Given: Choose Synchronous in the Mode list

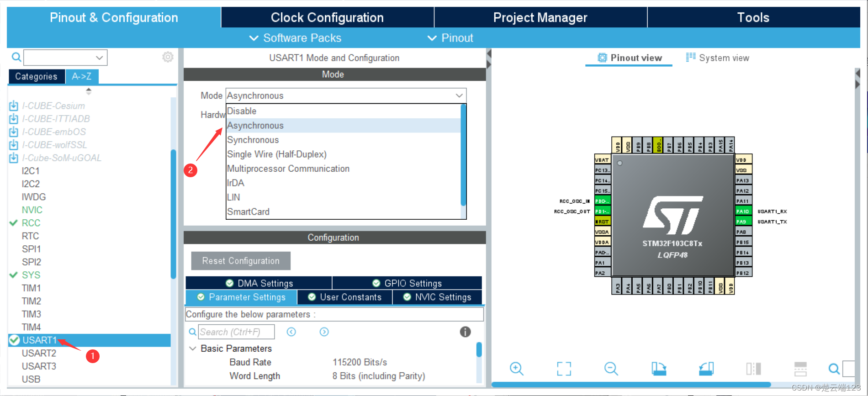Looking at the screenshot, I should click(x=344, y=140).
